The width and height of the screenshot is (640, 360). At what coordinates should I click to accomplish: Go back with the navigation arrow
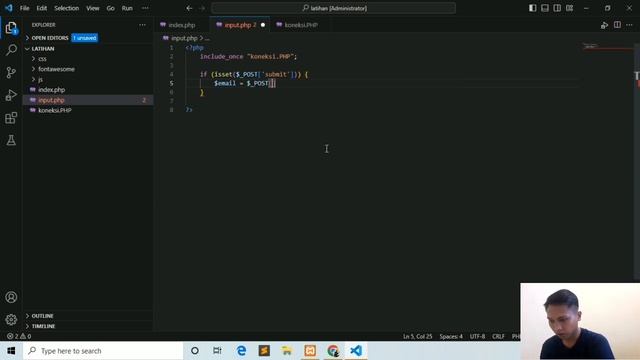pyautogui.click(x=189, y=8)
